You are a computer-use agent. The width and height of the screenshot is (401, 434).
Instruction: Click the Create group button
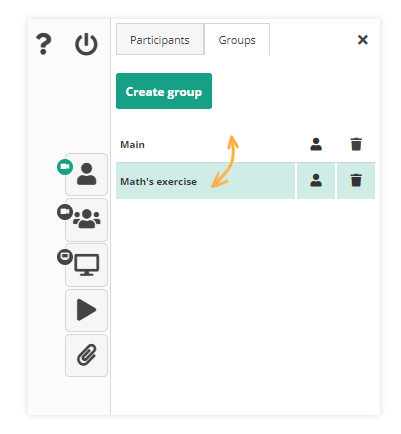pyautogui.click(x=164, y=91)
